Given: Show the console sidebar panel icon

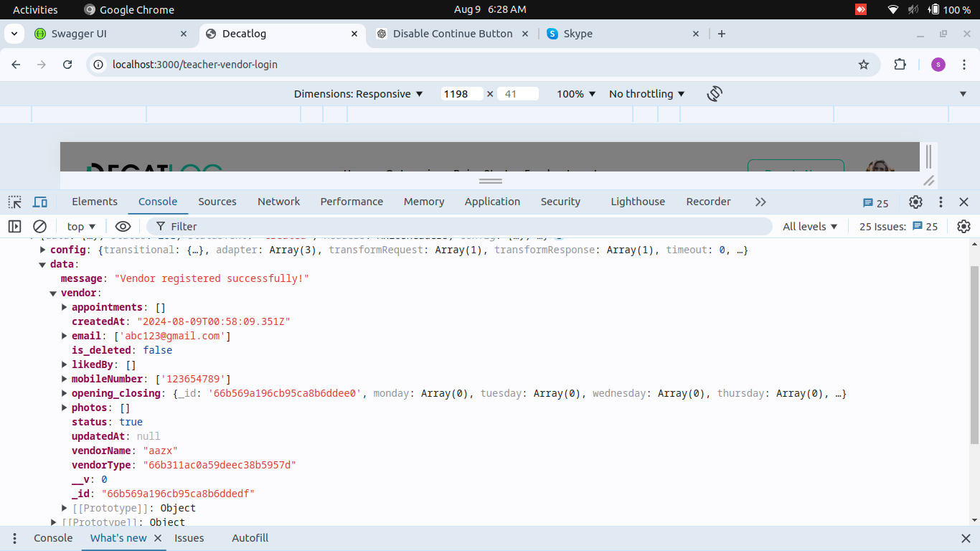Looking at the screenshot, I should (x=15, y=227).
